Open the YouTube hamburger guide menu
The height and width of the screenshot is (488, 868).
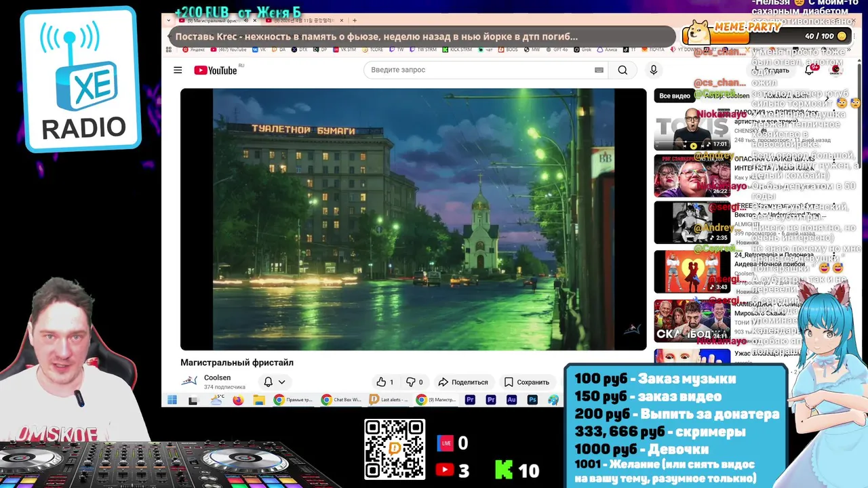(x=178, y=70)
